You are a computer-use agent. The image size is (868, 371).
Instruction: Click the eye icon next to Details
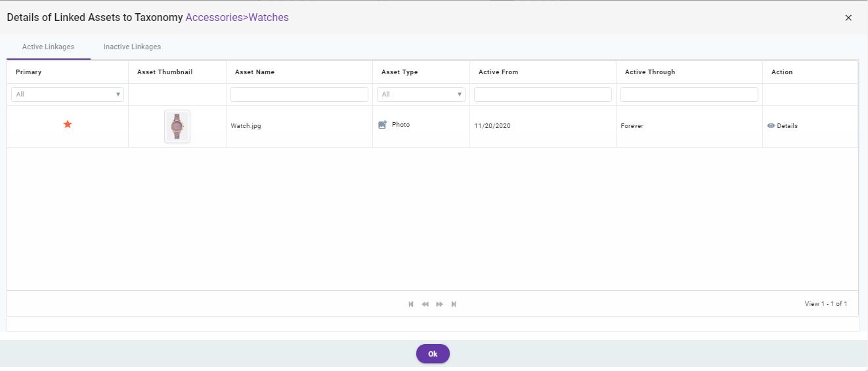771,125
